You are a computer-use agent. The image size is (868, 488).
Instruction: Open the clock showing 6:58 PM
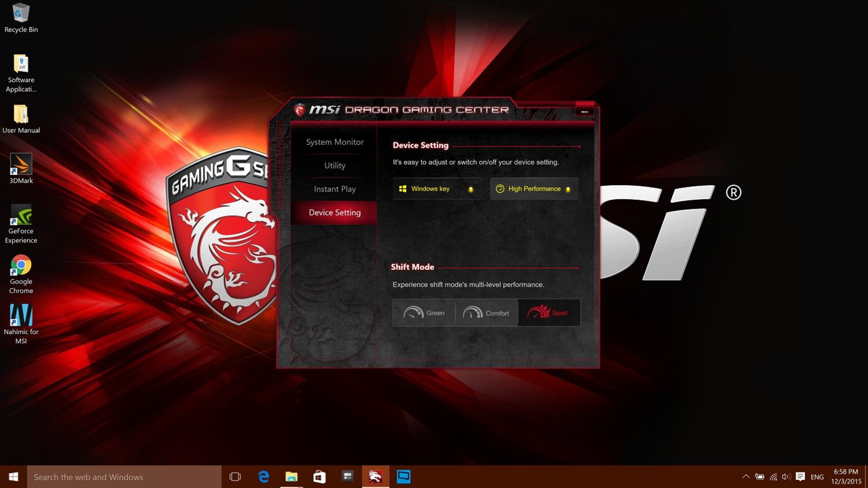point(846,477)
